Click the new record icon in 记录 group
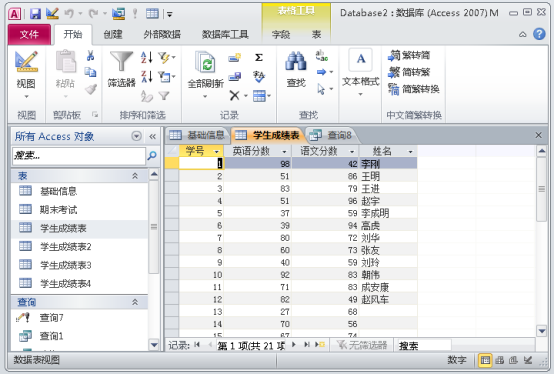Screen dimensions: 554x374 tap(235, 58)
